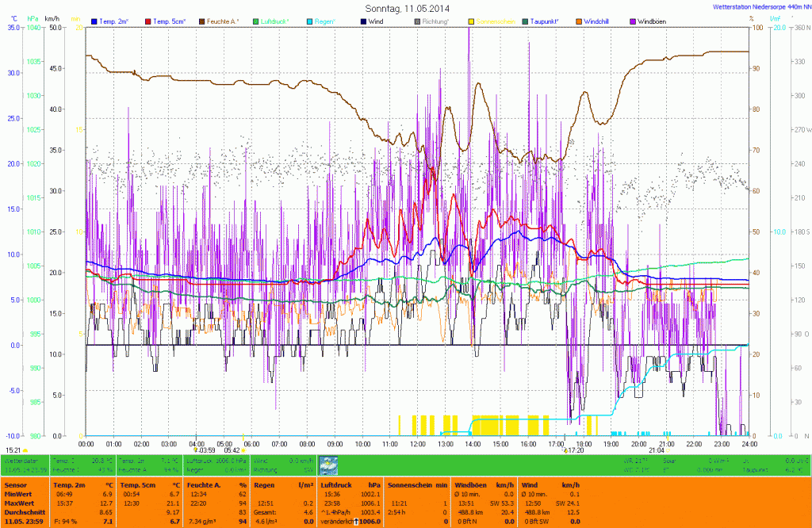Screen dimensions: 812x528
Task: Click the sun icon beside 15:21
Action: click(25, 450)
